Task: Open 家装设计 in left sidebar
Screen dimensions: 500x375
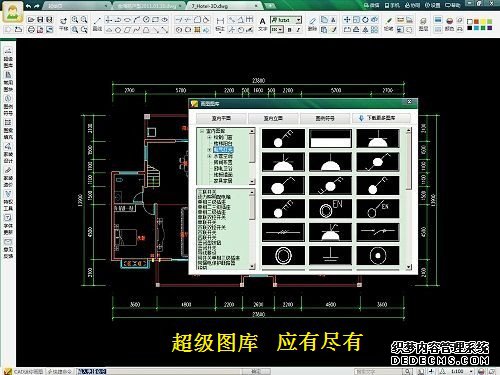Action: tap(8, 153)
